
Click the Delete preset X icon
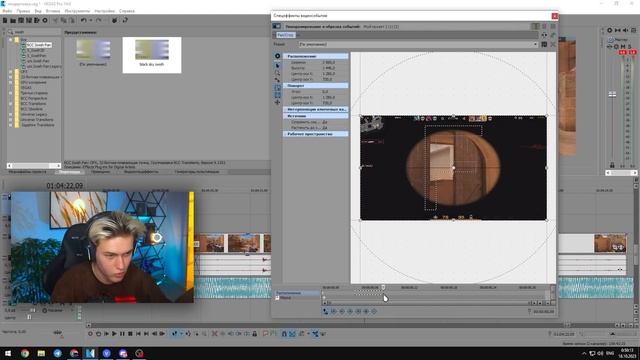tap(553, 44)
